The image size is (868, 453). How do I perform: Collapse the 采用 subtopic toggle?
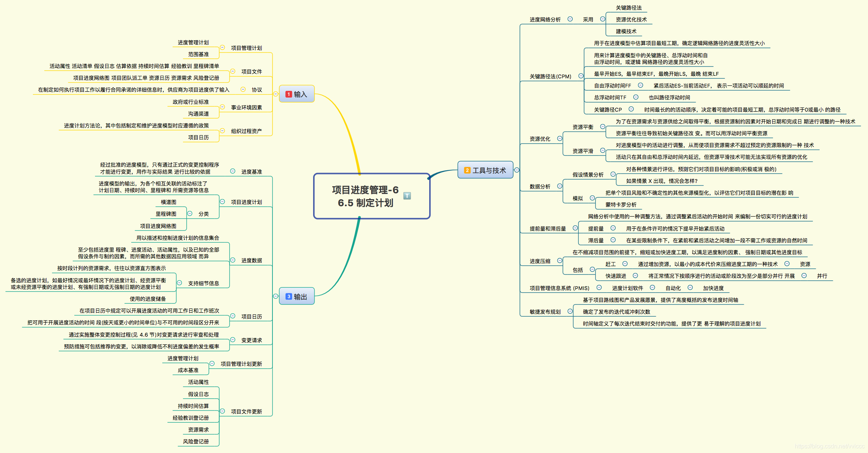coord(603,19)
